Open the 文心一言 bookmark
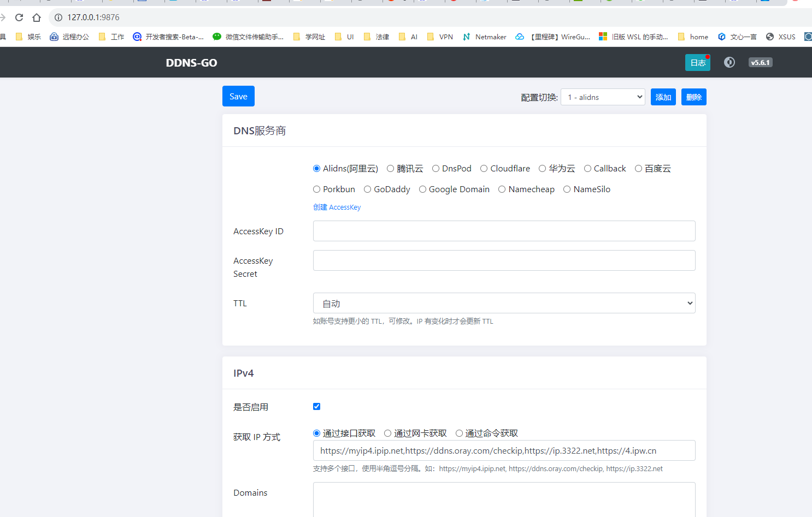The height and width of the screenshot is (517, 812). [737, 37]
